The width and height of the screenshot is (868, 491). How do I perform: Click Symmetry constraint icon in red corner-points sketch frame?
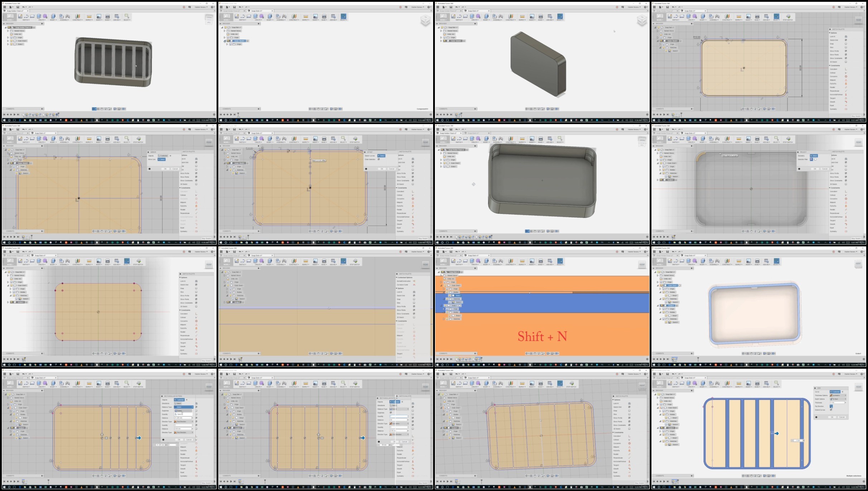coord(196,354)
